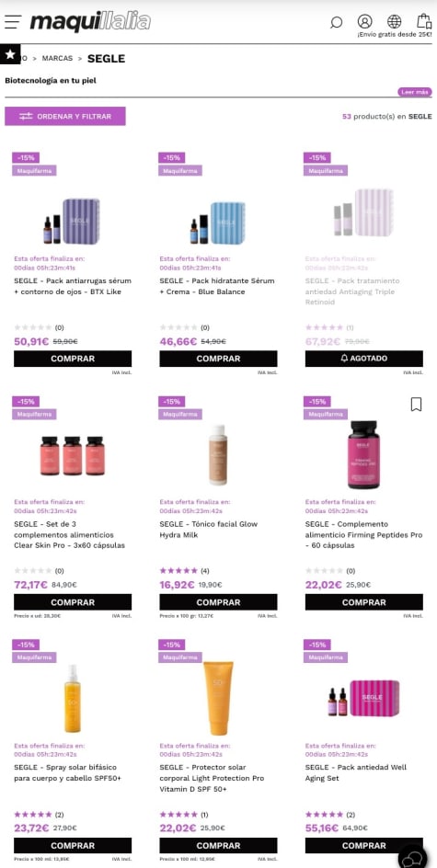This screenshot has height=868, width=437.
Task: Select the SEGLE breadcrumb title
Action: click(107, 58)
